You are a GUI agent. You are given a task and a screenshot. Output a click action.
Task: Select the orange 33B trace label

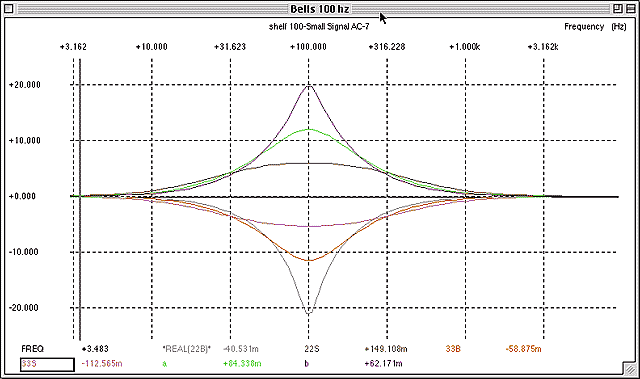pyautogui.click(x=453, y=349)
